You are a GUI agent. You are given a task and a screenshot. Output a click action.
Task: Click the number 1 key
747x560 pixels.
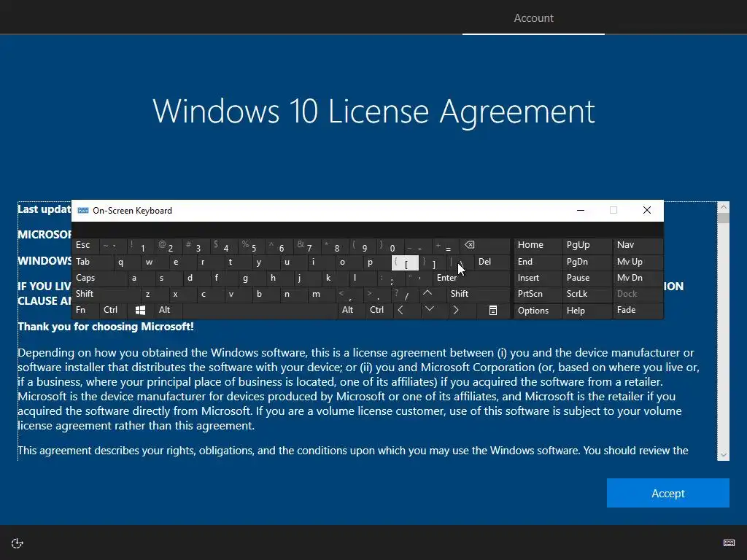pos(141,246)
